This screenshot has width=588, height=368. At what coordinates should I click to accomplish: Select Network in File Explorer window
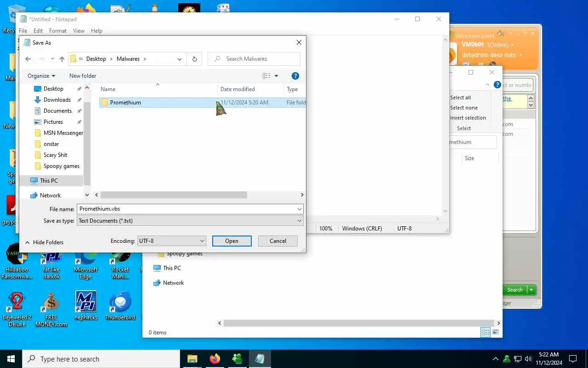pos(169,283)
